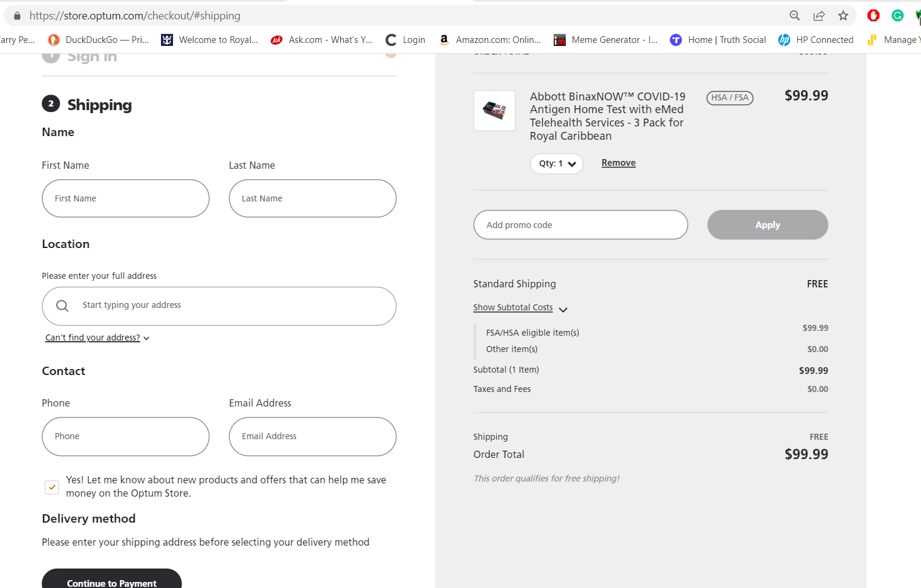
Task: Open the Qty: 1 dropdown
Action: pos(557,164)
